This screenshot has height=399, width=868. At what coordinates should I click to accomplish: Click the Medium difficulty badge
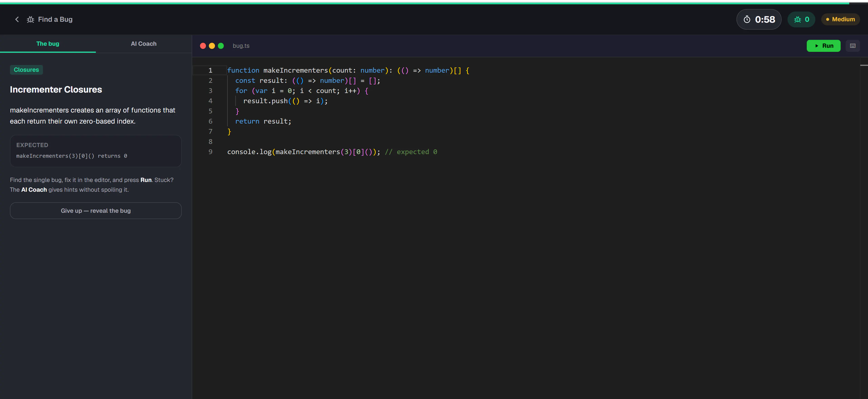(840, 19)
